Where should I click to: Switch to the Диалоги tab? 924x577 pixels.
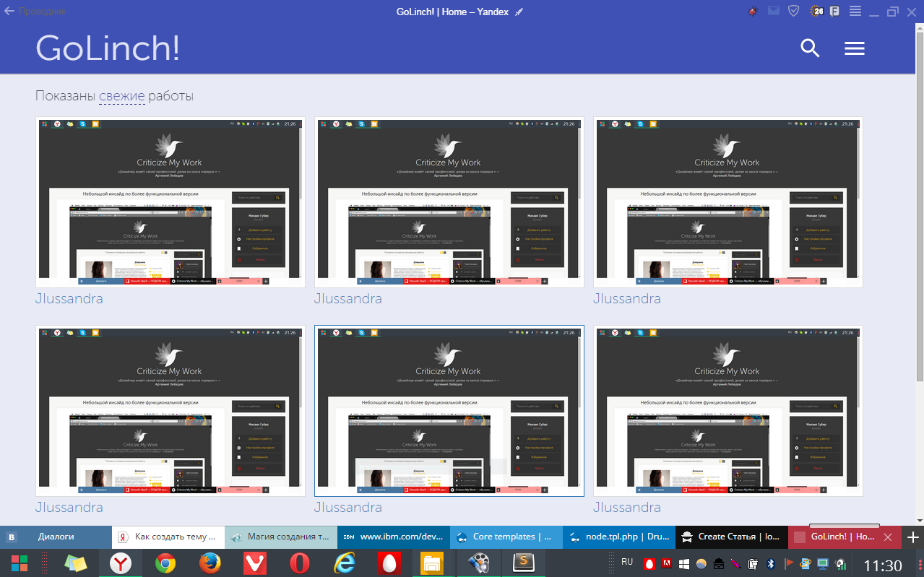click(56, 537)
